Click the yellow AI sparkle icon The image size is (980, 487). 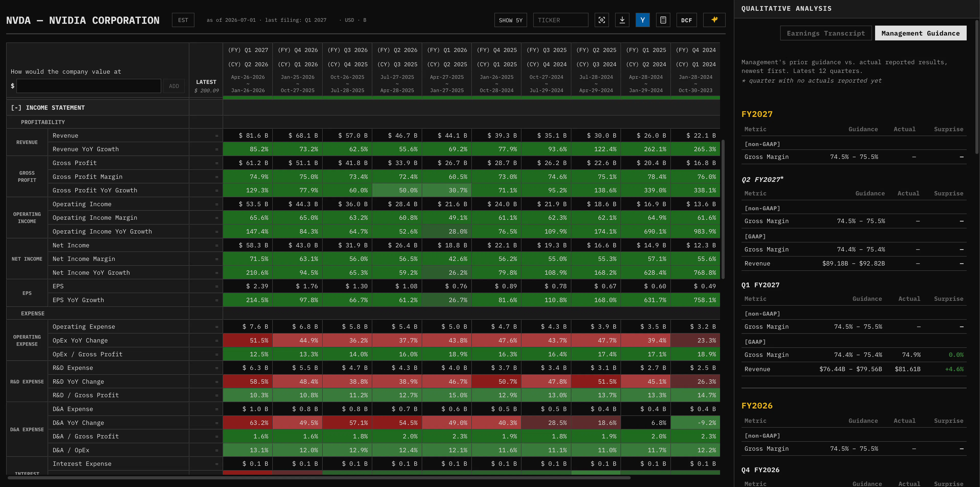(714, 20)
